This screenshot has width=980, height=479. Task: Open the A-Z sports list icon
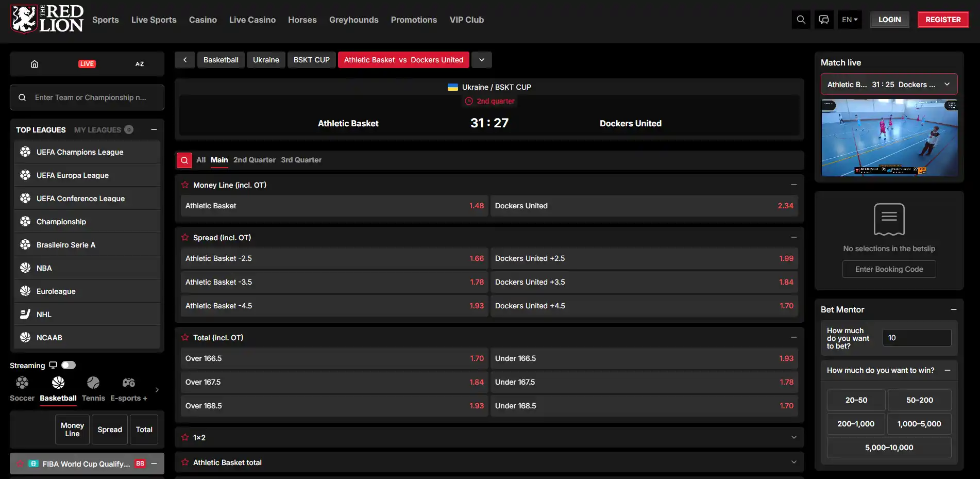tap(140, 64)
